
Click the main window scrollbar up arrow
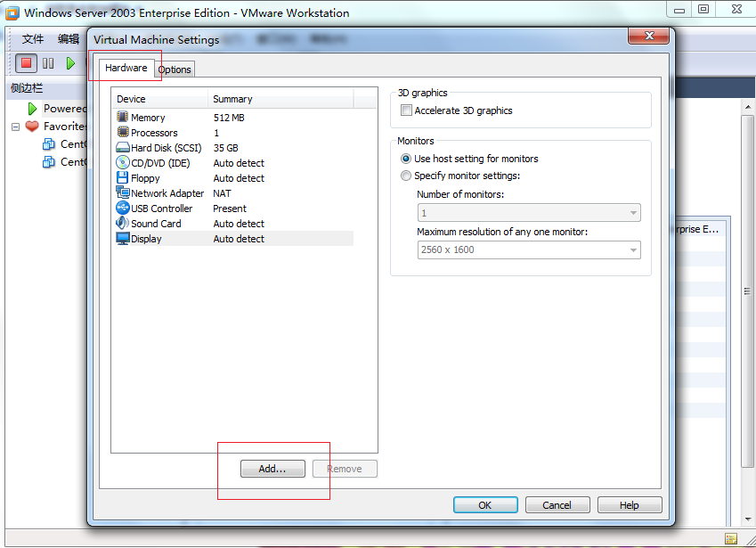coord(748,107)
